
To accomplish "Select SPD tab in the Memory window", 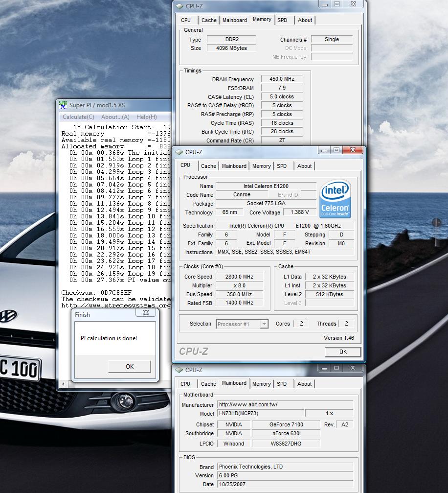I will (x=282, y=20).
